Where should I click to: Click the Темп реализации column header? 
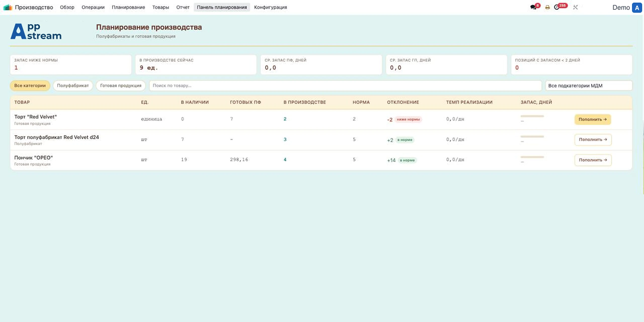tap(469, 102)
